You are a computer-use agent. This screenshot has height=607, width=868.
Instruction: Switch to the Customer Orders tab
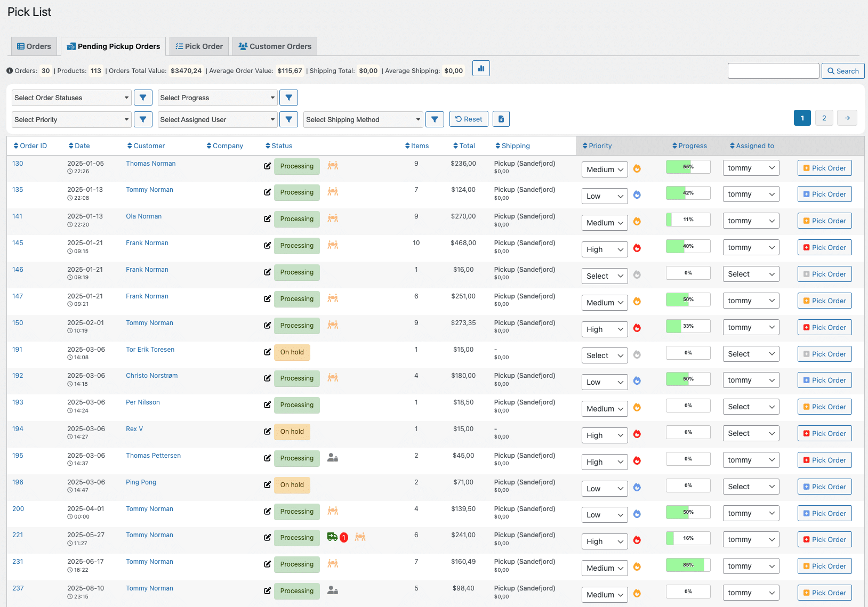tap(275, 46)
